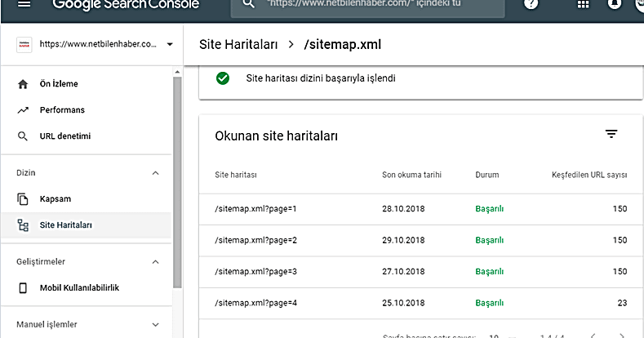Image resolution: width=644 pixels, height=338 pixels.
Task: Click Başarılı status for page=3 row
Action: click(490, 272)
